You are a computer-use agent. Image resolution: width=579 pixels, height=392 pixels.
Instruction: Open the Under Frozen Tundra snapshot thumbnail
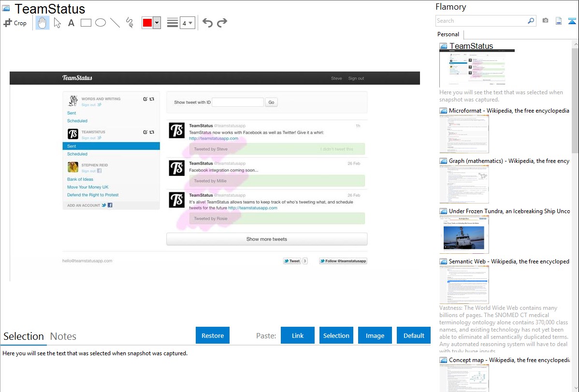tap(464, 234)
